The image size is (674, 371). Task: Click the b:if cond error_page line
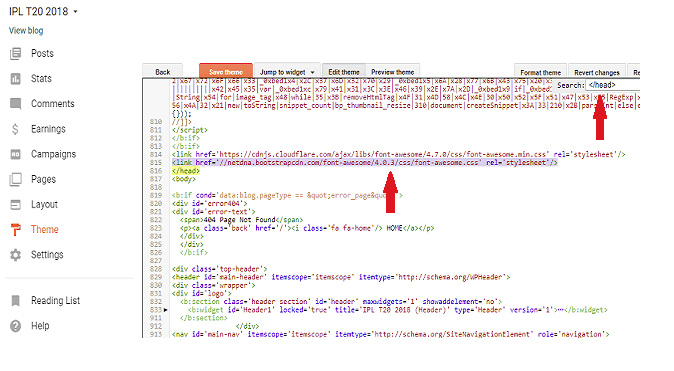click(287, 195)
